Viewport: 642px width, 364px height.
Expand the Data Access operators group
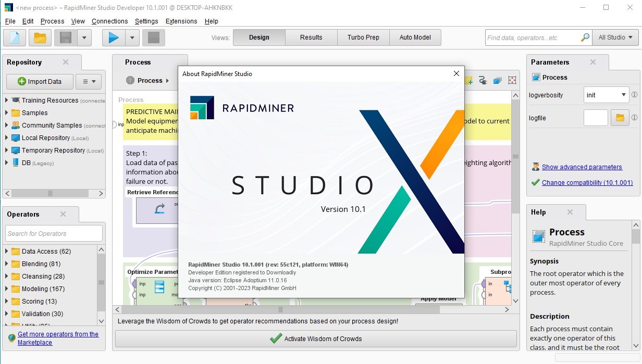point(6,252)
